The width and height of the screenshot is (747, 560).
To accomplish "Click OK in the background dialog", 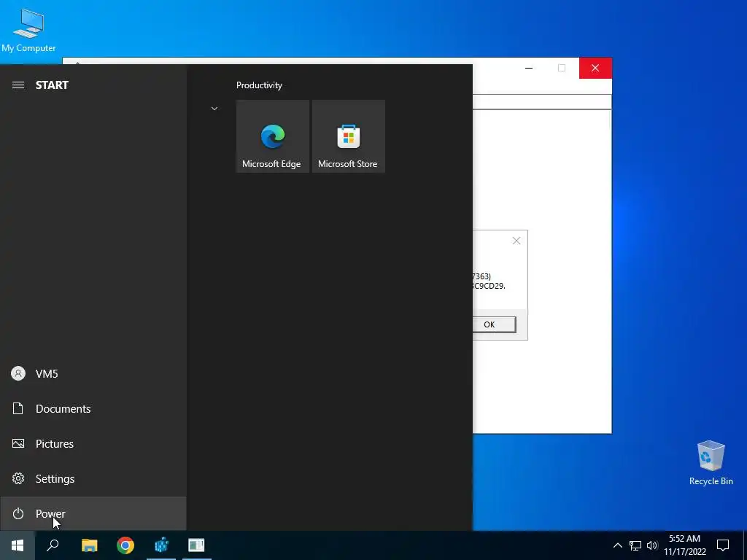I will [x=494, y=324].
